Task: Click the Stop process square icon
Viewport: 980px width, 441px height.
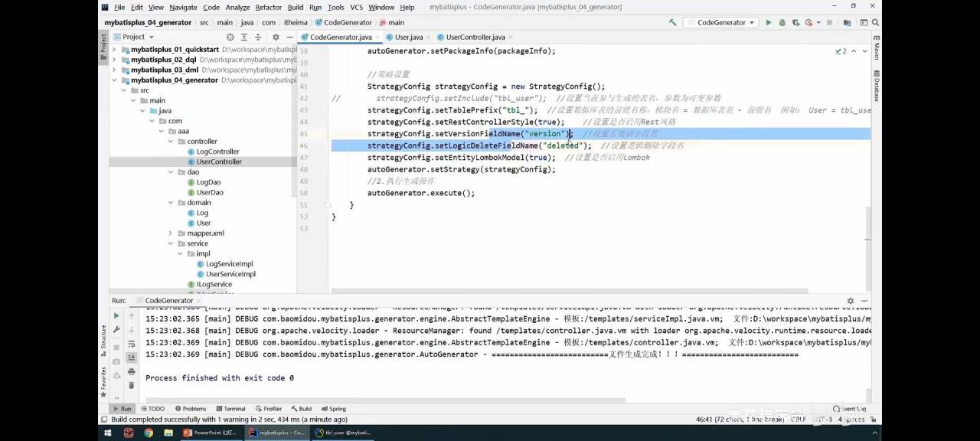Action: [x=116, y=347]
